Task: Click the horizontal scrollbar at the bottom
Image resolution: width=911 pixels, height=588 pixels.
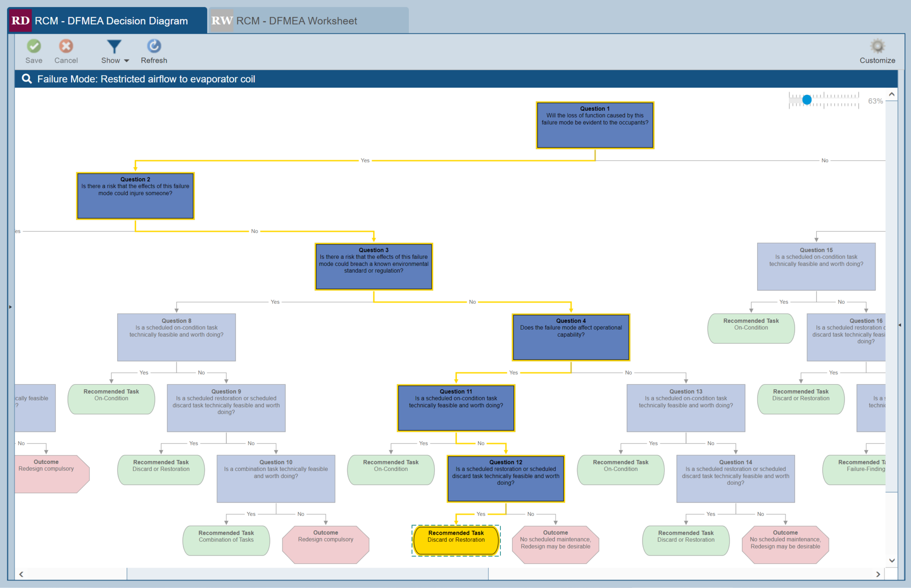Action: (307, 574)
